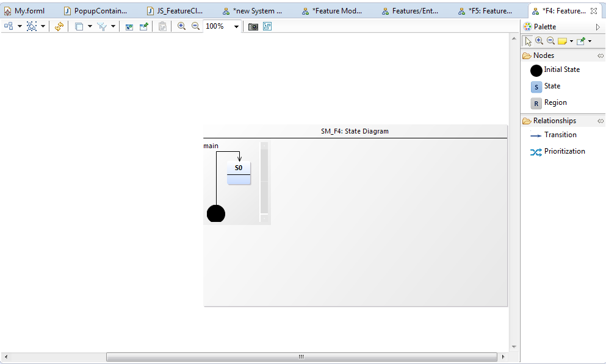Collapse the Palette with triangle arrow
This screenshot has width=606, height=364.
tap(598, 27)
